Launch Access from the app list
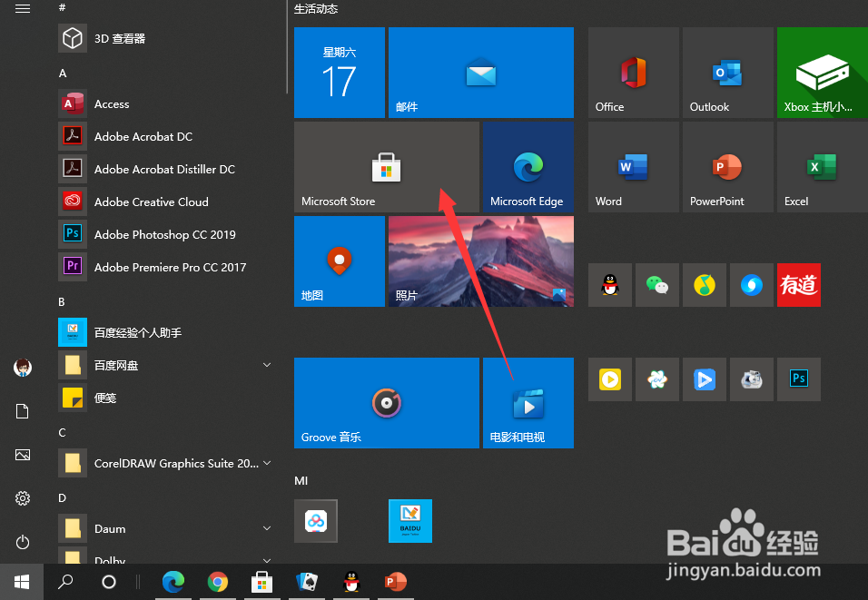 tap(166, 103)
